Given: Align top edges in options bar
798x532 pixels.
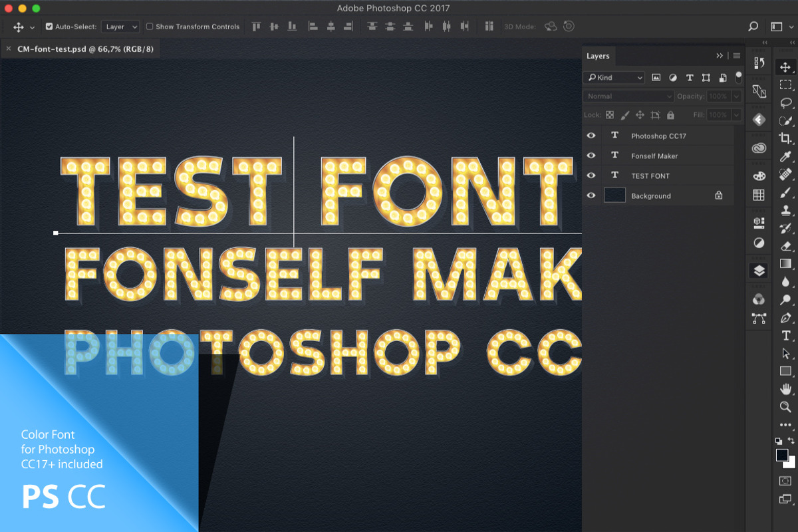Looking at the screenshot, I should [x=255, y=27].
